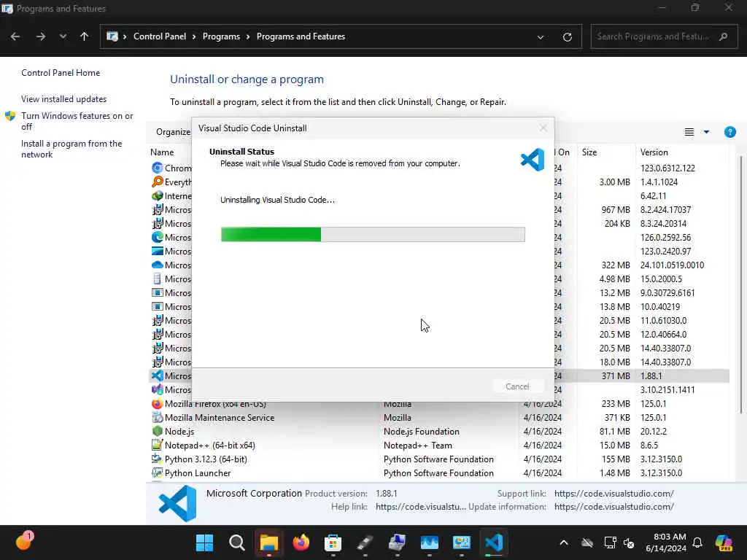Select the Chrome icon row
This screenshot has width=747, height=560.
[x=158, y=168]
